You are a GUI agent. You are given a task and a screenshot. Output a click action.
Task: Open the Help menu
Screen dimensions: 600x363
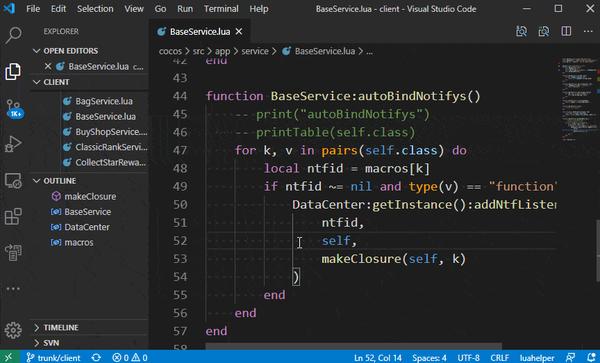pos(259,8)
